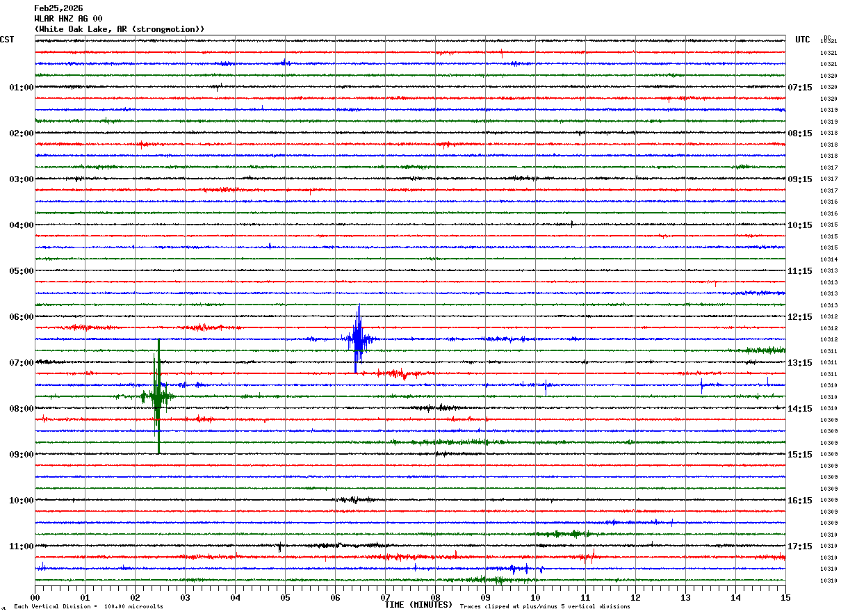Click minute 03 on the bottom axis
This screenshot has width=841, height=616.
click(x=185, y=597)
